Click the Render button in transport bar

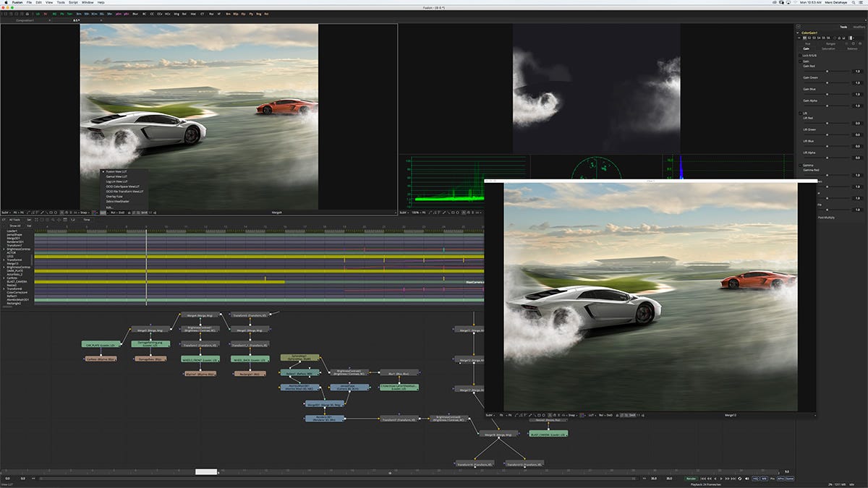pyautogui.click(x=691, y=479)
